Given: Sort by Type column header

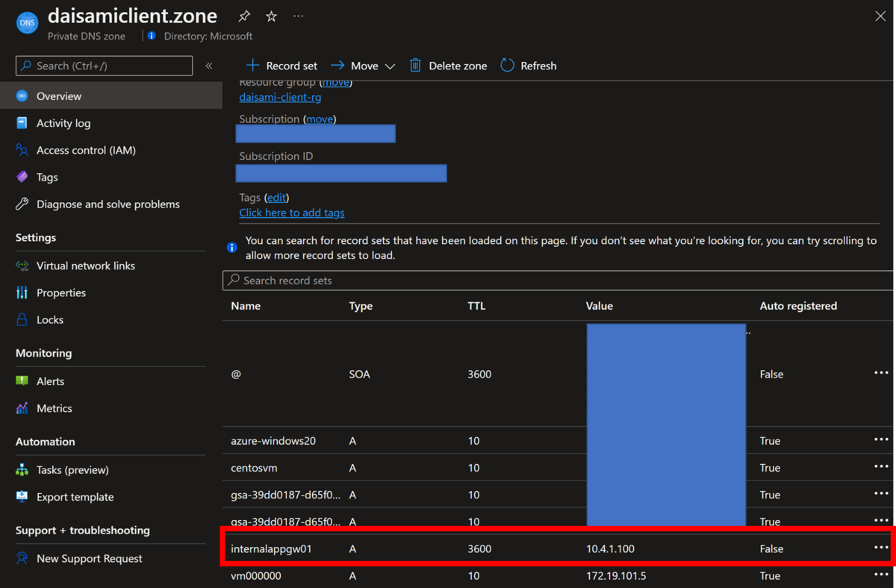Looking at the screenshot, I should point(361,306).
